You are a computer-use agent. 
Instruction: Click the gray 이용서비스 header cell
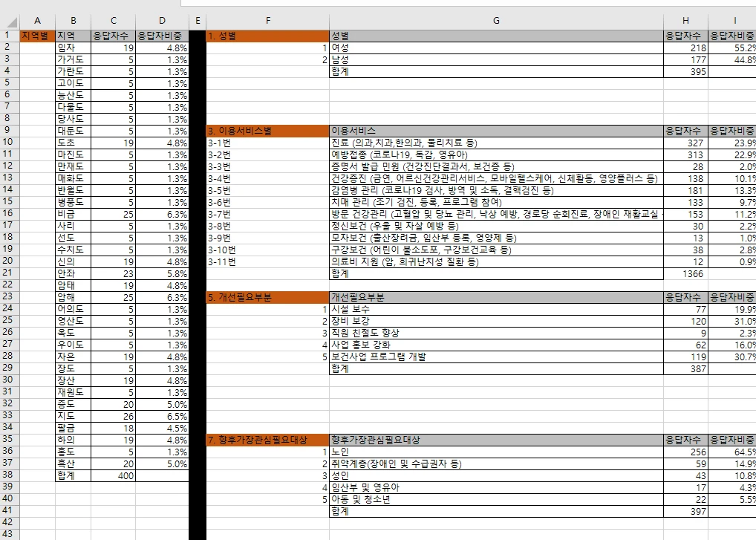[496, 131]
